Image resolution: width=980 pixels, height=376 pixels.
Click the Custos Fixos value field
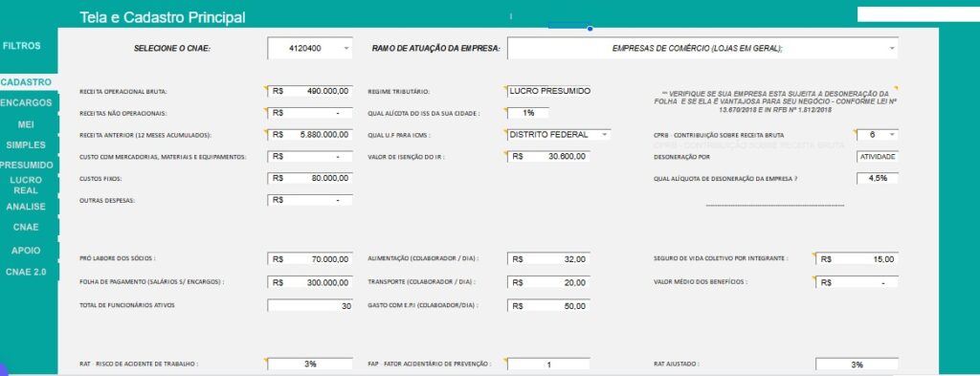(310, 178)
